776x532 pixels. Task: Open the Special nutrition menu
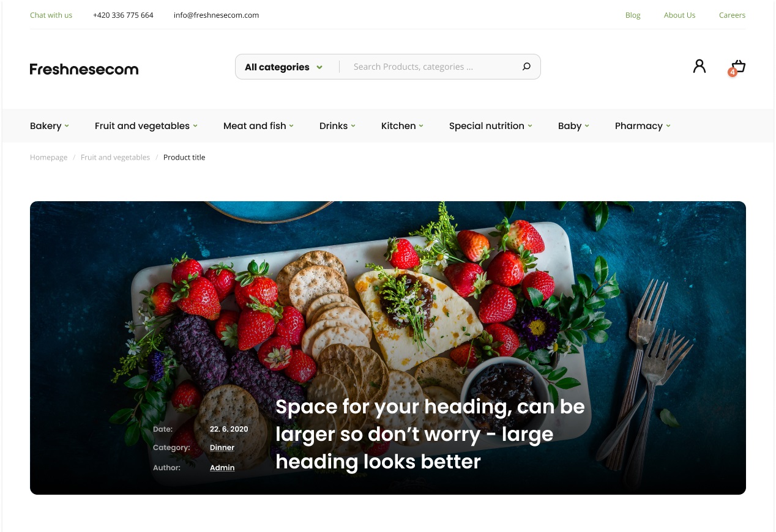coord(491,126)
